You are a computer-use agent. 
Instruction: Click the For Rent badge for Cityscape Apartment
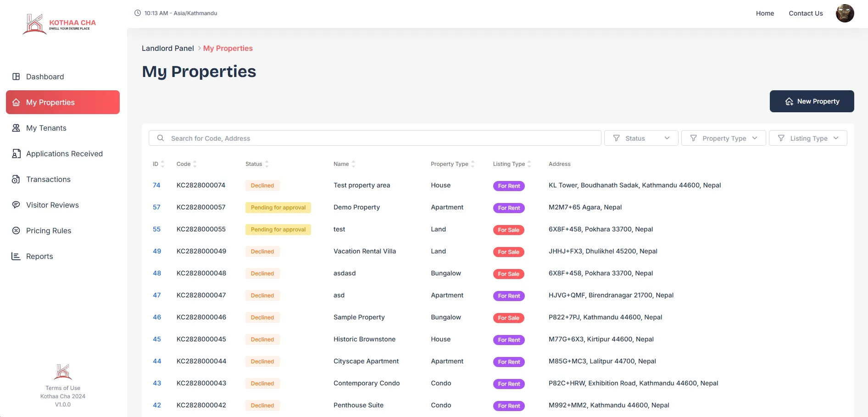tap(509, 362)
